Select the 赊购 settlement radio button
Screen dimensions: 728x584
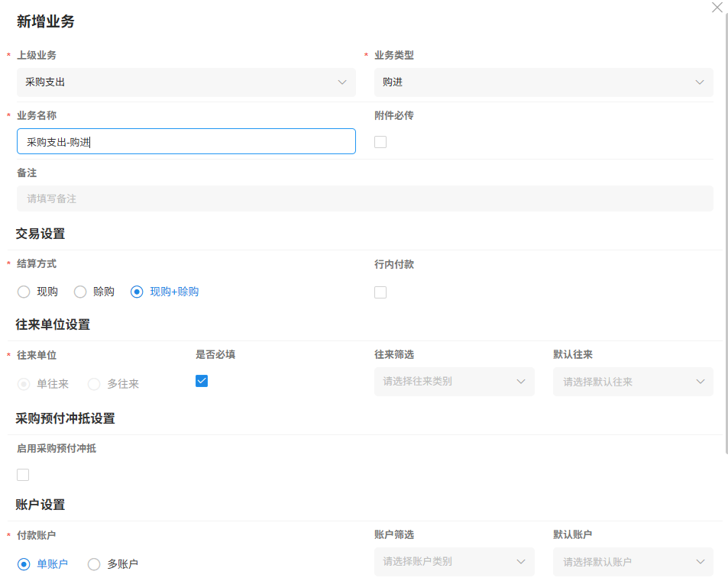[79, 292]
